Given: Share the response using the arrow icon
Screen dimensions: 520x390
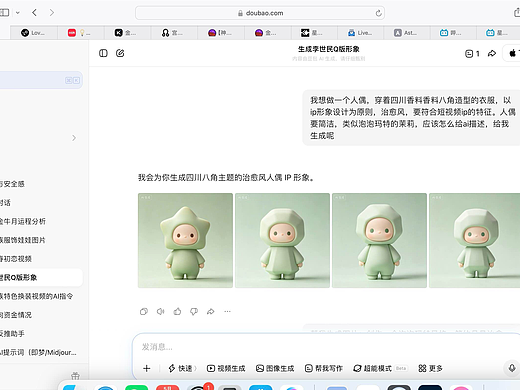Looking at the screenshot, I should pos(210,311).
